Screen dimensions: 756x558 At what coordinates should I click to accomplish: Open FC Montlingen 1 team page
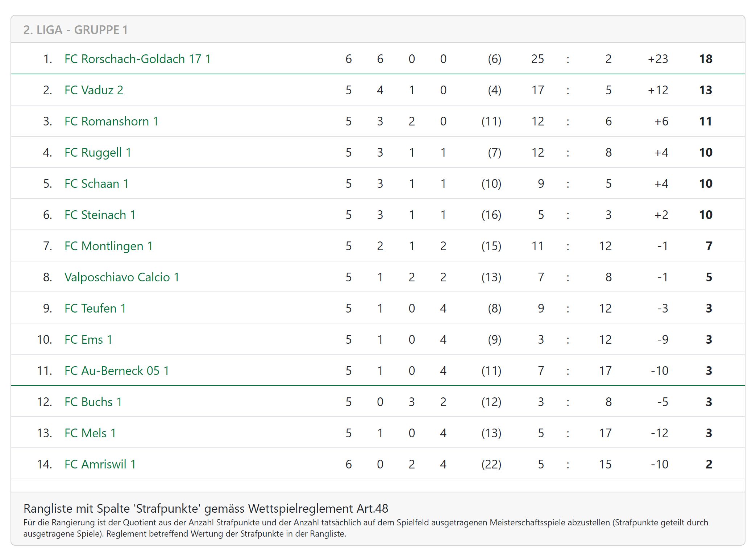click(108, 246)
